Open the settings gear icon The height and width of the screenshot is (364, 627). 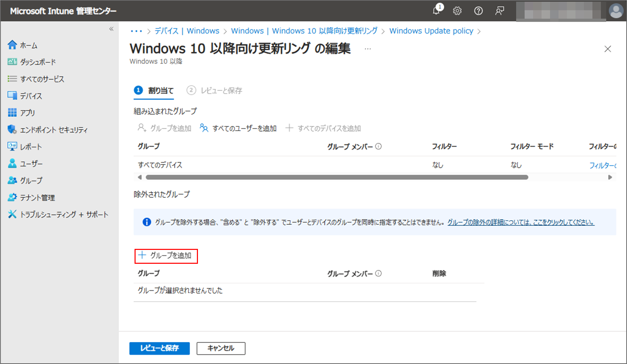[x=457, y=11]
